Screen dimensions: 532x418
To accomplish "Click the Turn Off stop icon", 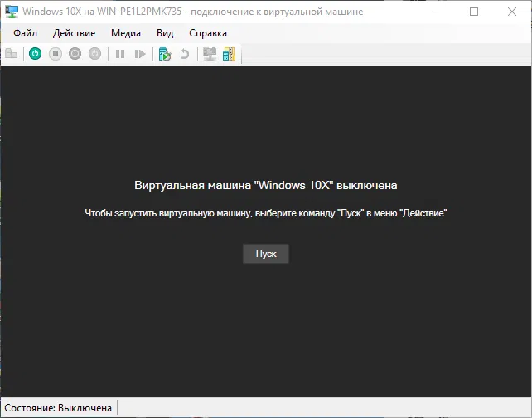I will point(56,54).
